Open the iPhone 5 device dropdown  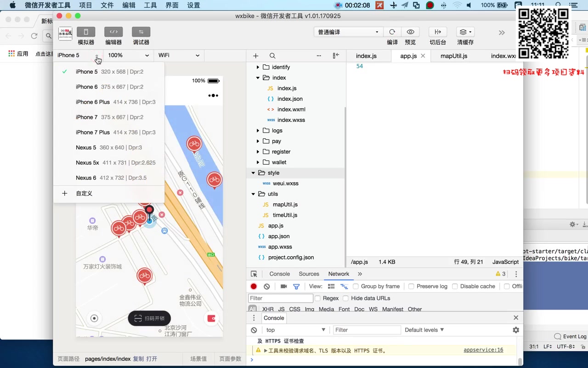[78, 55]
